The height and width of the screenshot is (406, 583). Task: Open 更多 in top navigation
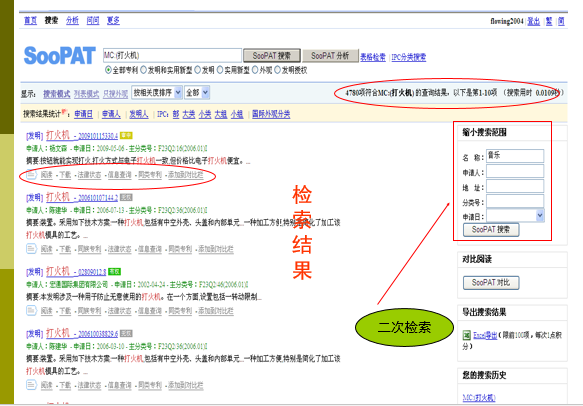pyautogui.click(x=113, y=20)
